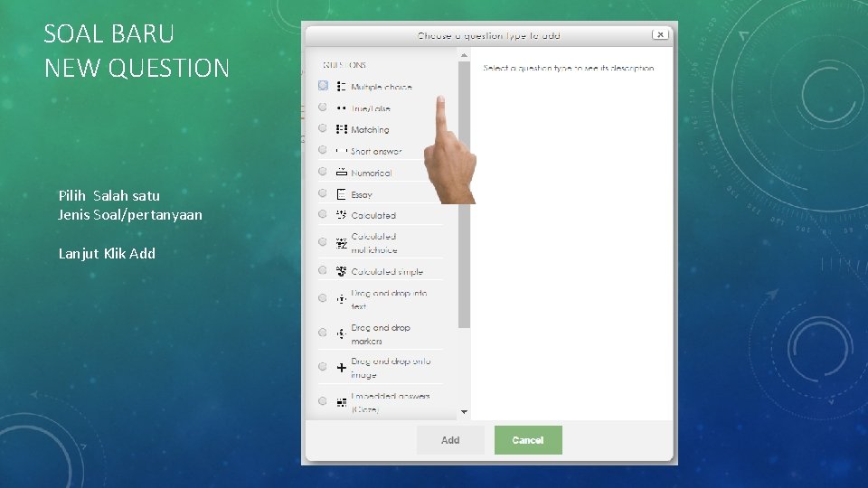Click the Calculated simple label
The image size is (868, 488).
click(387, 272)
